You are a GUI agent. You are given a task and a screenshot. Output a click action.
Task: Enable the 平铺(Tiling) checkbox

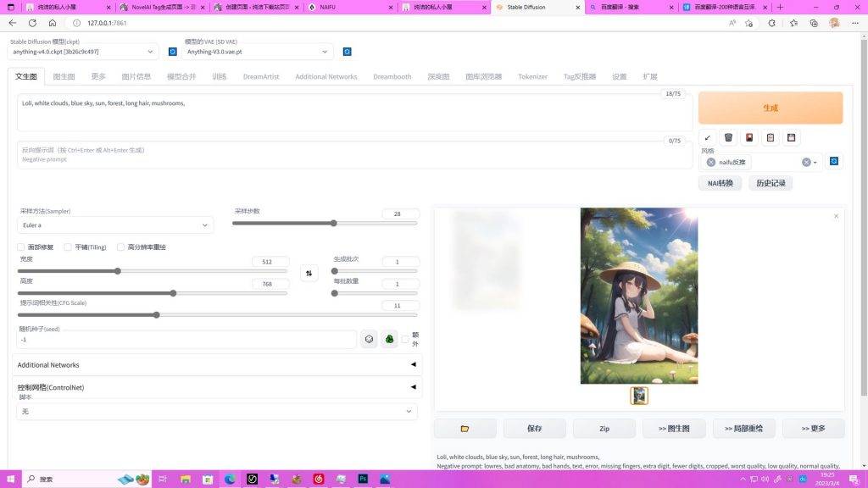(x=68, y=247)
